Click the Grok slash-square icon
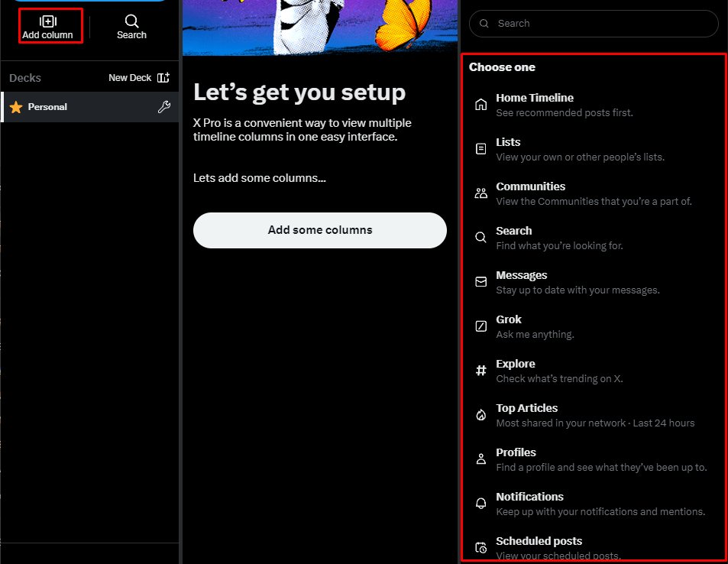 [x=481, y=326]
